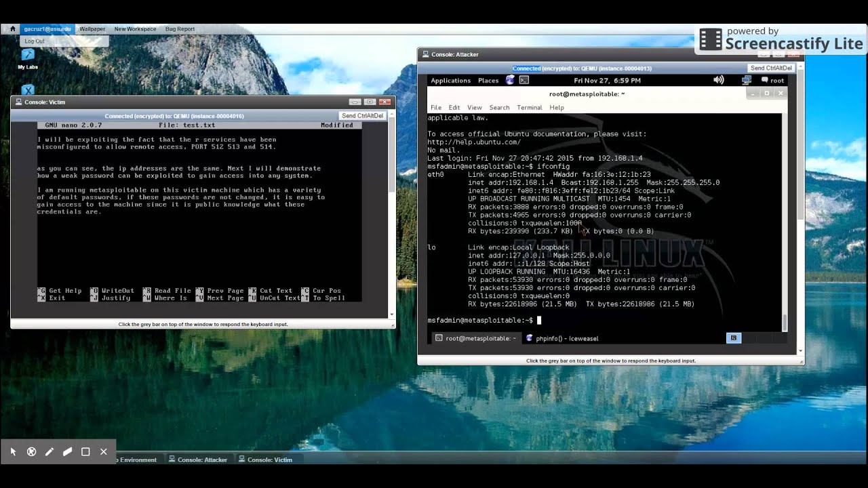868x488 pixels.
Task: Close the Screencastify drawing toolbar
Action: (104, 451)
